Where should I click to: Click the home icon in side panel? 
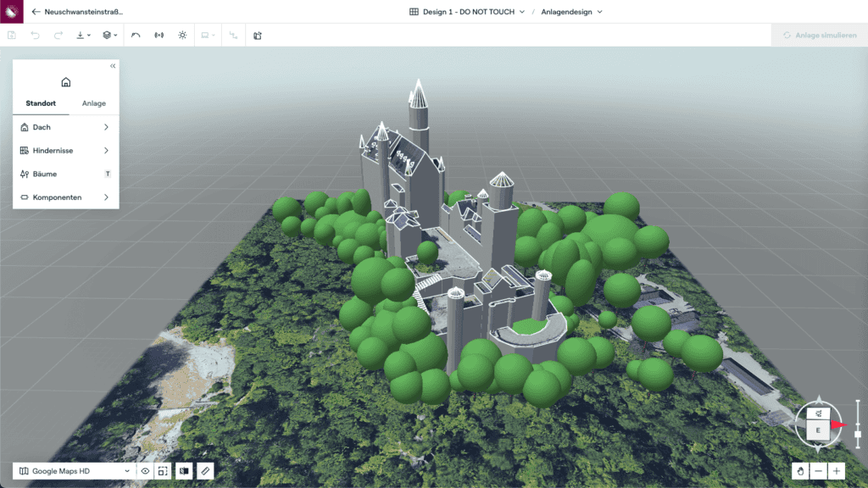coord(66,82)
